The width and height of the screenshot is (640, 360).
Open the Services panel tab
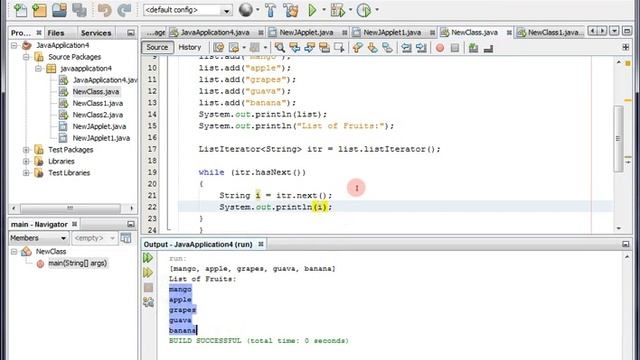click(x=96, y=33)
